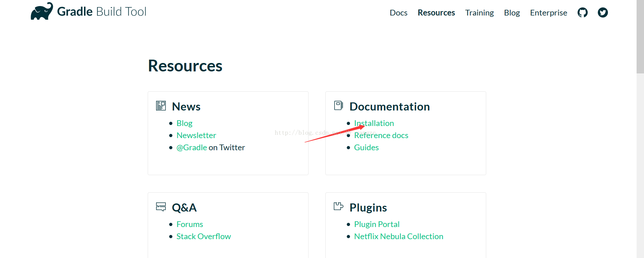Viewport: 644px width, 258px height.
Task: Select Resources in the top navigation
Action: [436, 13]
